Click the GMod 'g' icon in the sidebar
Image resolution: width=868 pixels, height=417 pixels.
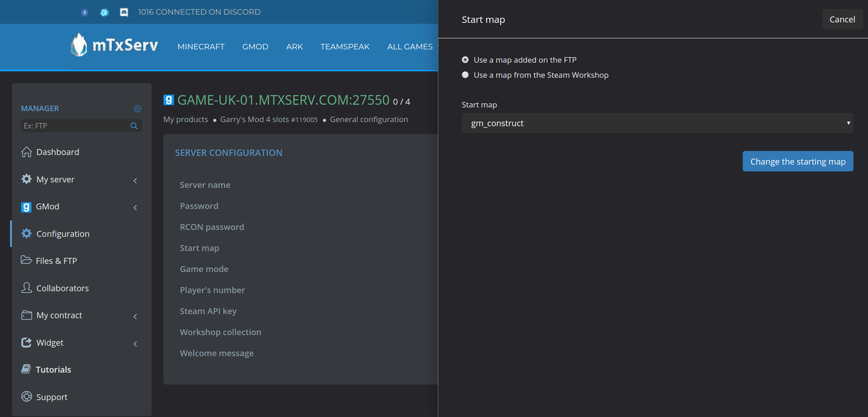click(x=26, y=207)
